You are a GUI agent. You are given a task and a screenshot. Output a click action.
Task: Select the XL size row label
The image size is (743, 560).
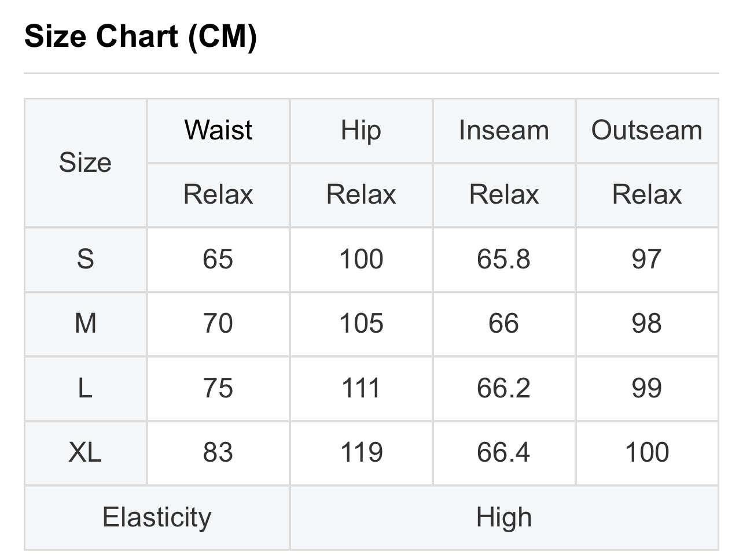coord(85,452)
